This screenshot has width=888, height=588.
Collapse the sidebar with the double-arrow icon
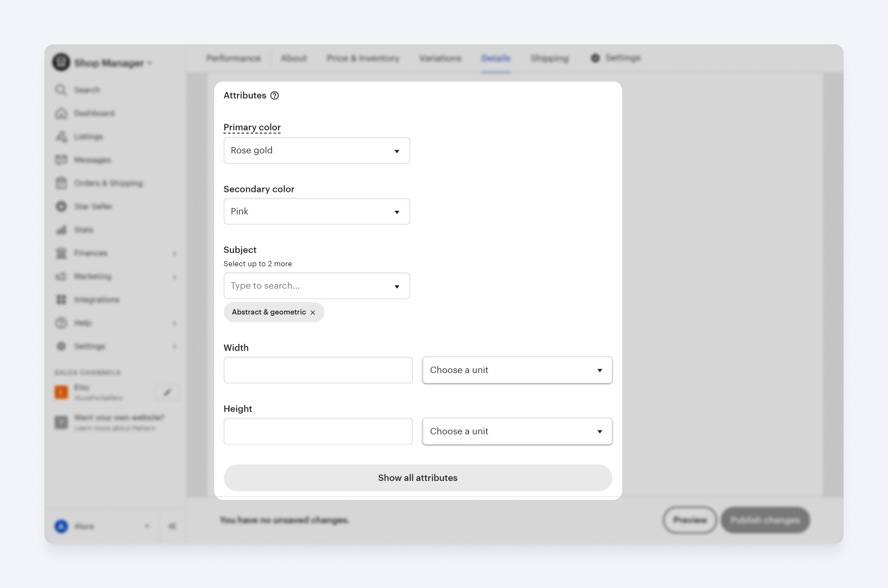click(x=172, y=526)
